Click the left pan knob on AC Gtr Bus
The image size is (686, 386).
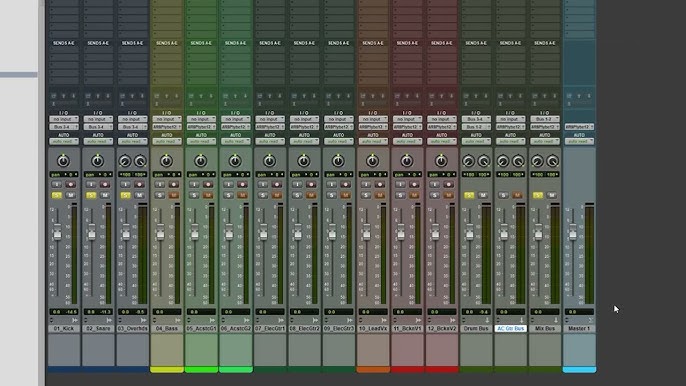(x=503, y=161)
